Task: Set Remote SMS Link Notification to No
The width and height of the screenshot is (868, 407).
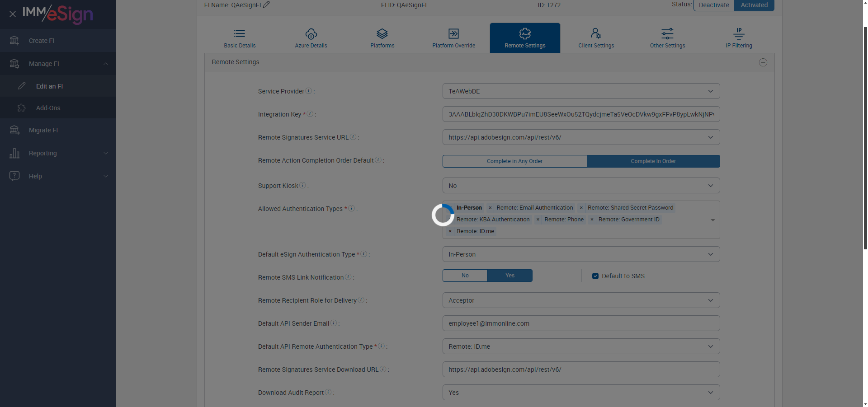Action: (x=465, y=276)
